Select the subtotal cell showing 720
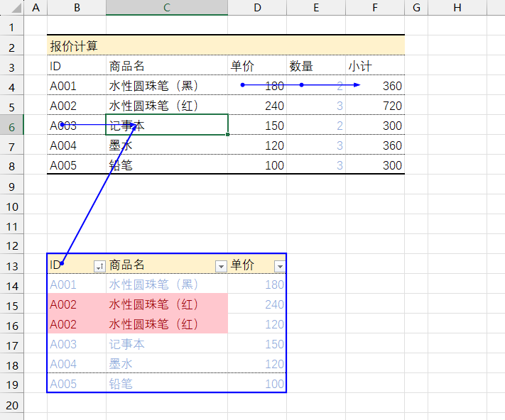Viewport: 505px width, 420px height. pyautogui.click(x=375, y=106)
